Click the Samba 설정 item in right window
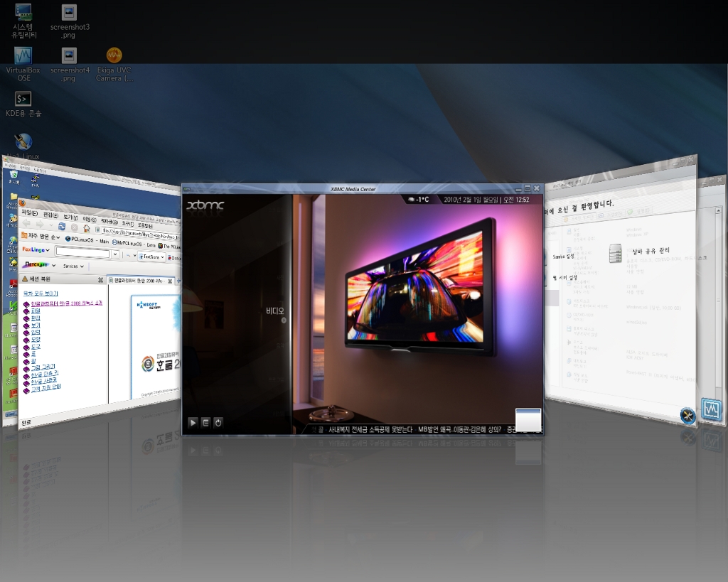The image size is (728, 582). (563, 257)
